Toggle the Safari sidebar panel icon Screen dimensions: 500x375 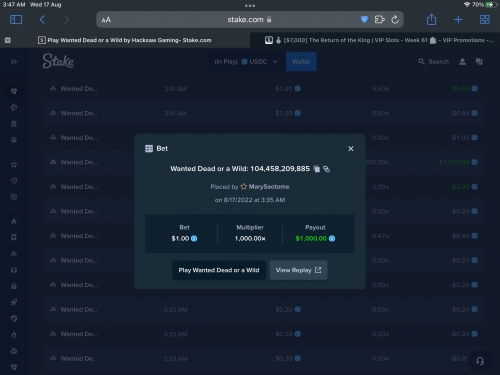[16, 20]
